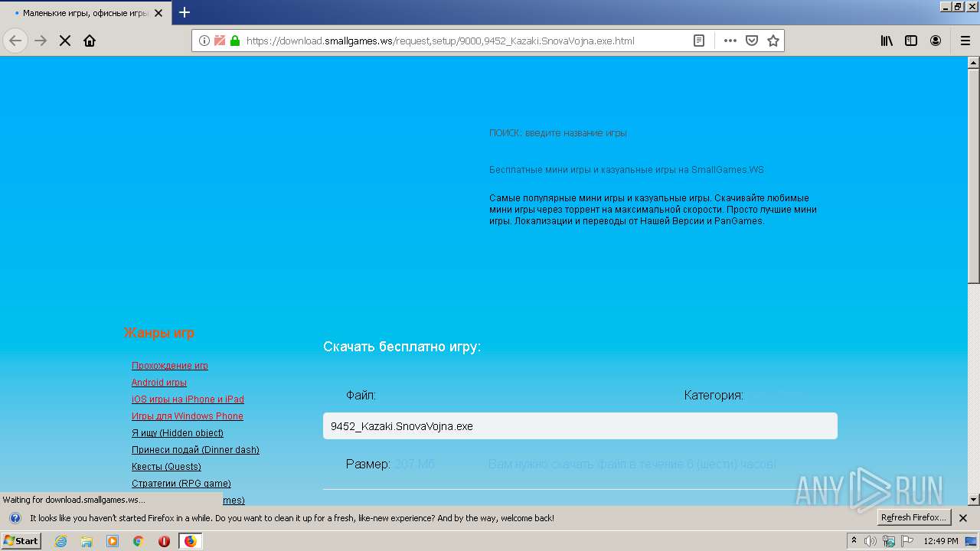Viewport: 980px width, 551px height.
Task: Show hidden system tray icons
Action: coord(854,540)
